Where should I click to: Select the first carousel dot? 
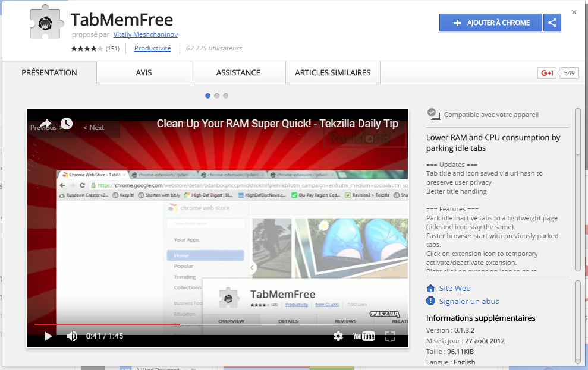click(207, 96)
